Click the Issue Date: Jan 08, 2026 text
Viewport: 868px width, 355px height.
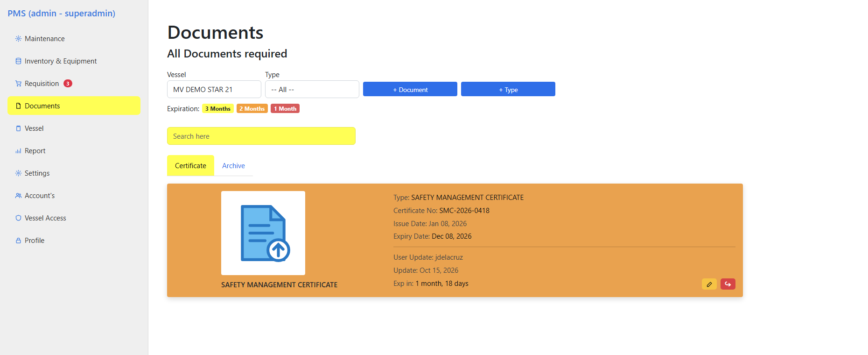tap(430, 224)
